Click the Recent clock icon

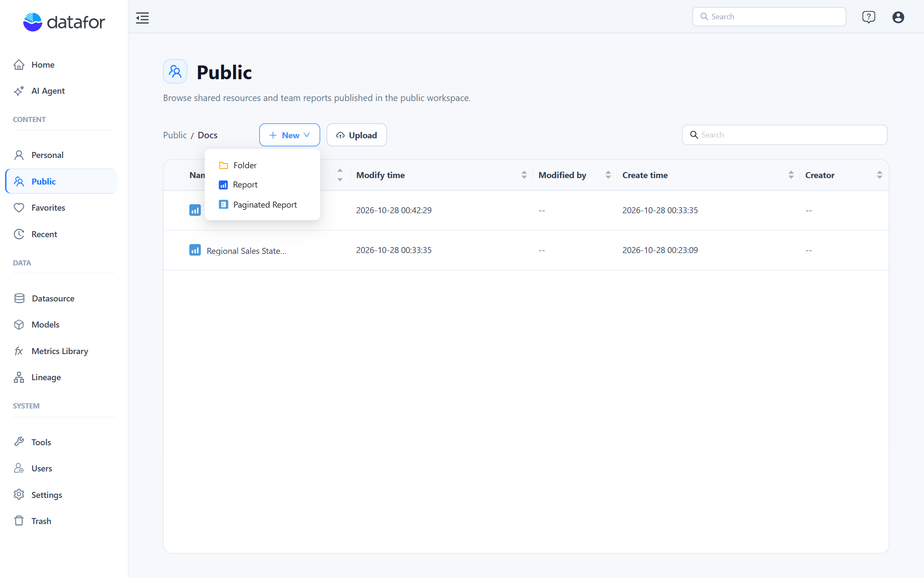19,234
